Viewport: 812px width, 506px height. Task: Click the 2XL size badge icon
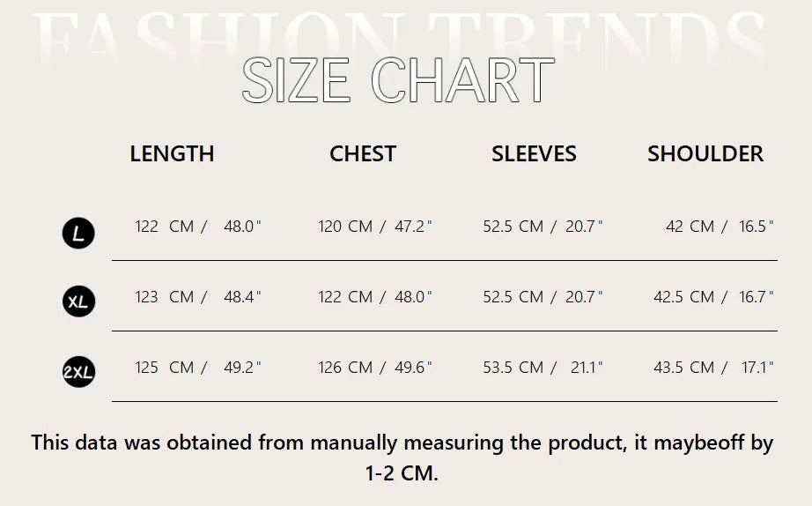point(78,371)
